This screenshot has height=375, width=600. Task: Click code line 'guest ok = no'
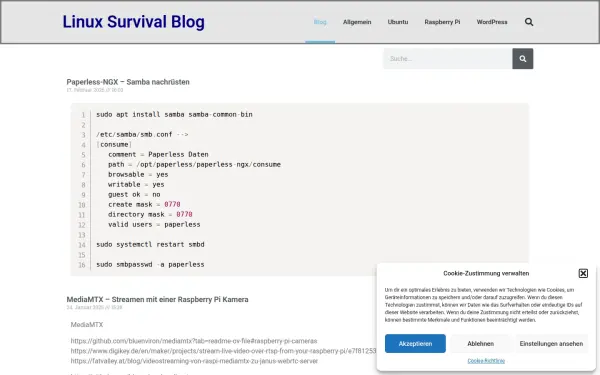[x=134, y=194]
